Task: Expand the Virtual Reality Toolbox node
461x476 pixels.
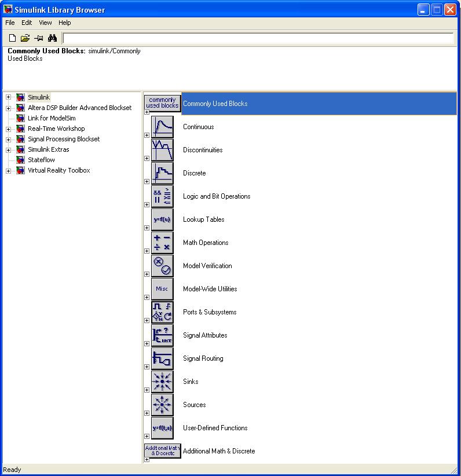Action: point(9,171)
